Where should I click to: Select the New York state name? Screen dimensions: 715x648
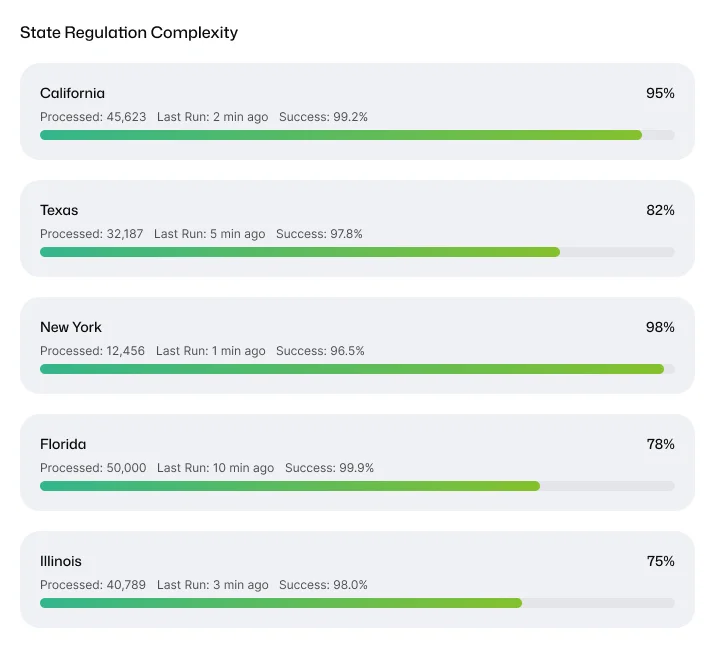point(71,327)
